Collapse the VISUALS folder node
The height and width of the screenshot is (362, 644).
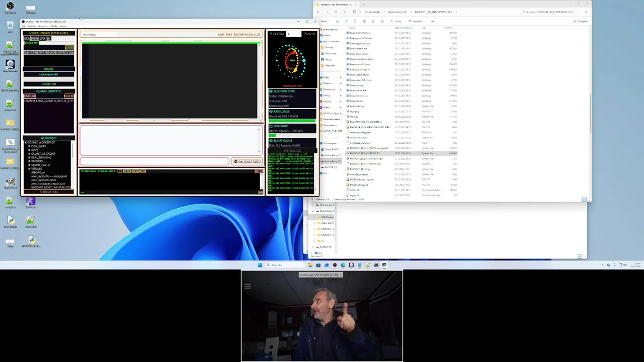[29, 168]
